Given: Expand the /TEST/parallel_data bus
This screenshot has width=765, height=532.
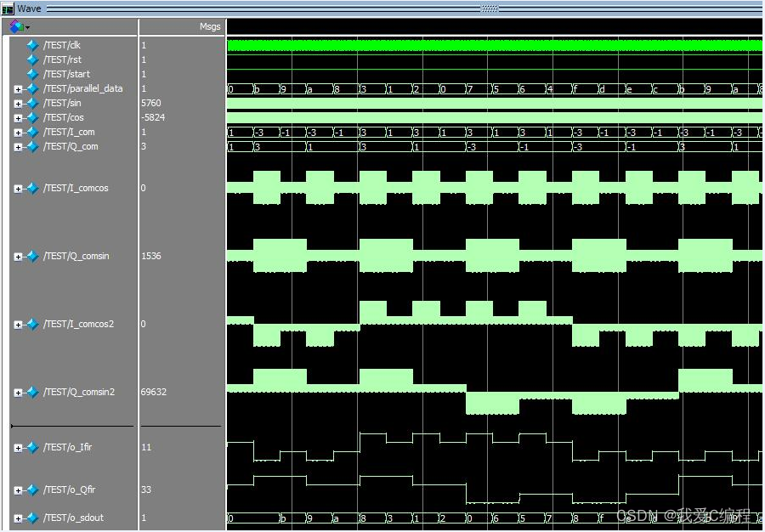Looking at the screenshot, I should pos(18,89).
